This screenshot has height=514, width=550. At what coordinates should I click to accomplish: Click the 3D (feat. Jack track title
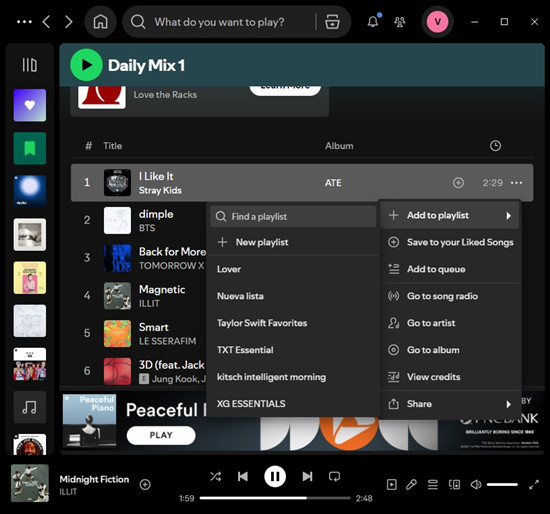(172, 365)
